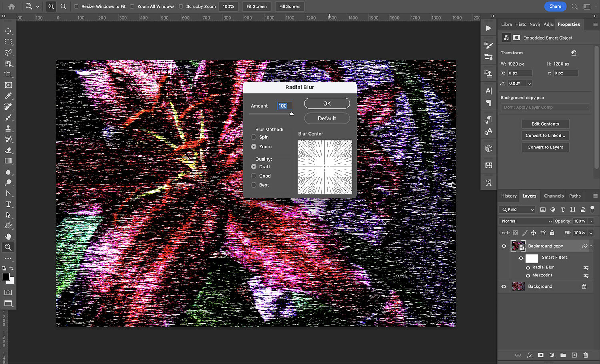Select the Clone Stamp tool
This screenshot has height=364, width=600.
[x=8, y=128]
